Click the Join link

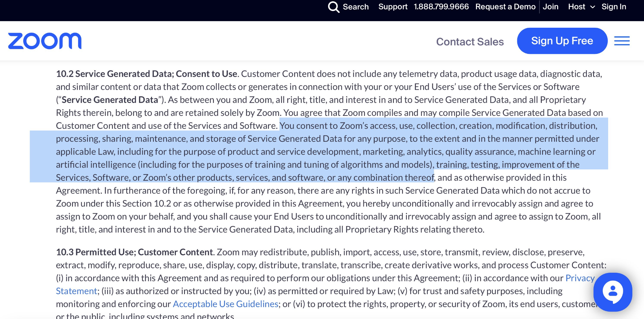(x=551, y=7)
